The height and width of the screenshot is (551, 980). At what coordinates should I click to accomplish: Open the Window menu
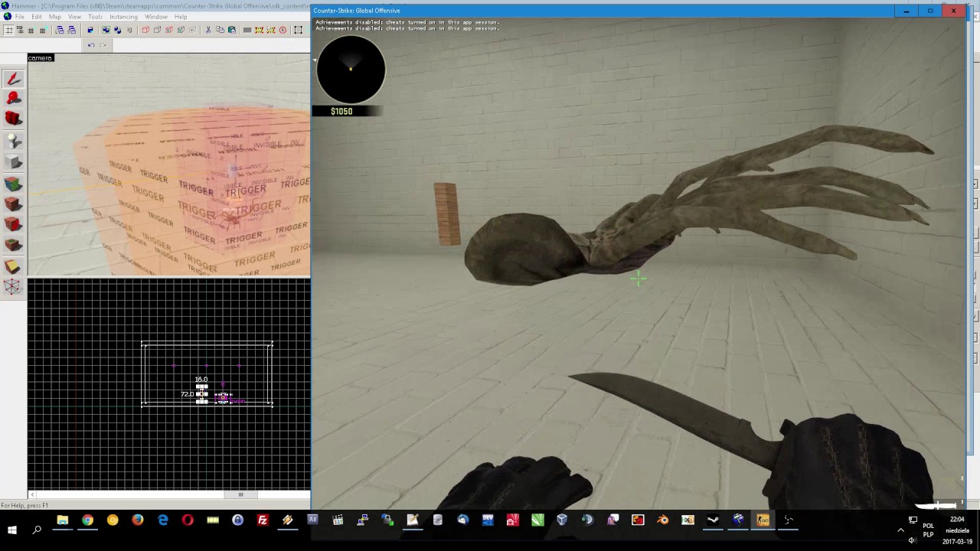point(155,16)
